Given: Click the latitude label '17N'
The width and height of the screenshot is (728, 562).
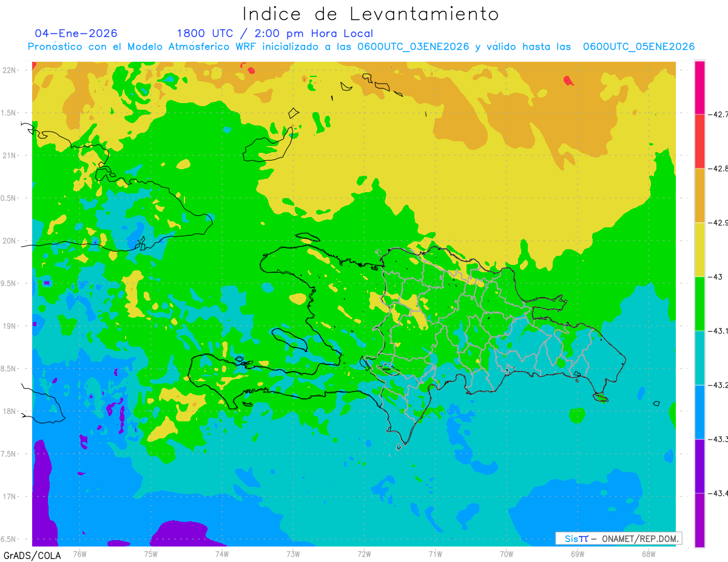Looking at the screenshot, I should click(x=10, y=497).
